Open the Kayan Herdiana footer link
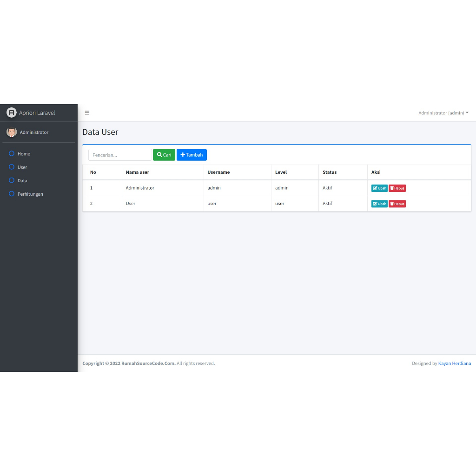Screen dimensions: 476x476 pyautogui.click(x=454, y=364)
